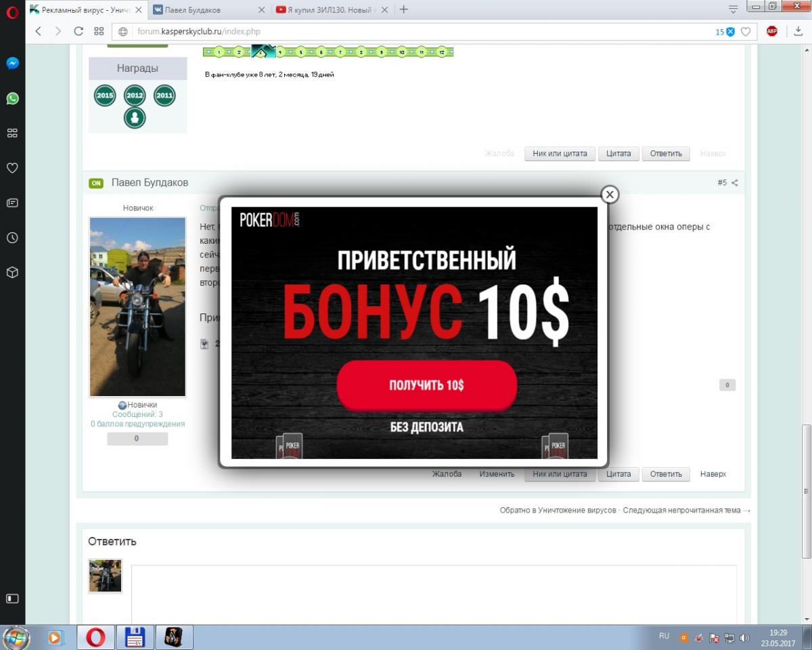Click the bottom Ответить button under post #5
Viewport: 812px width, 650px height.
tap(666, 474)
